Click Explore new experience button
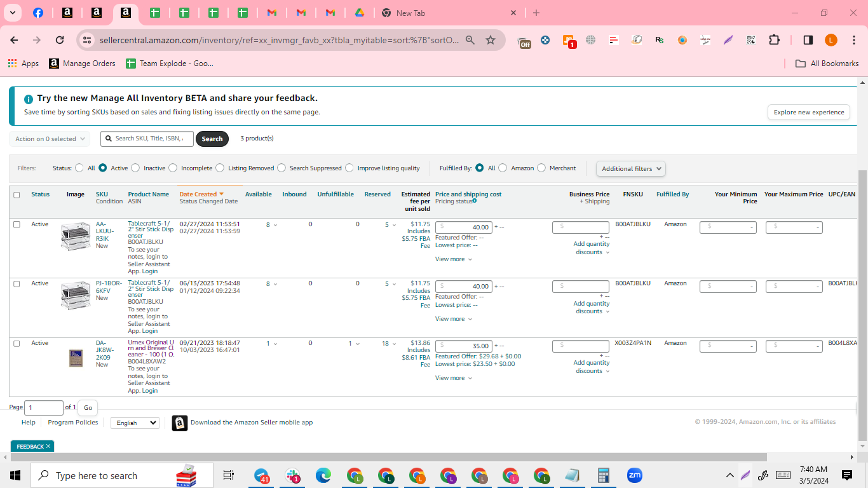 pos(809,112)
